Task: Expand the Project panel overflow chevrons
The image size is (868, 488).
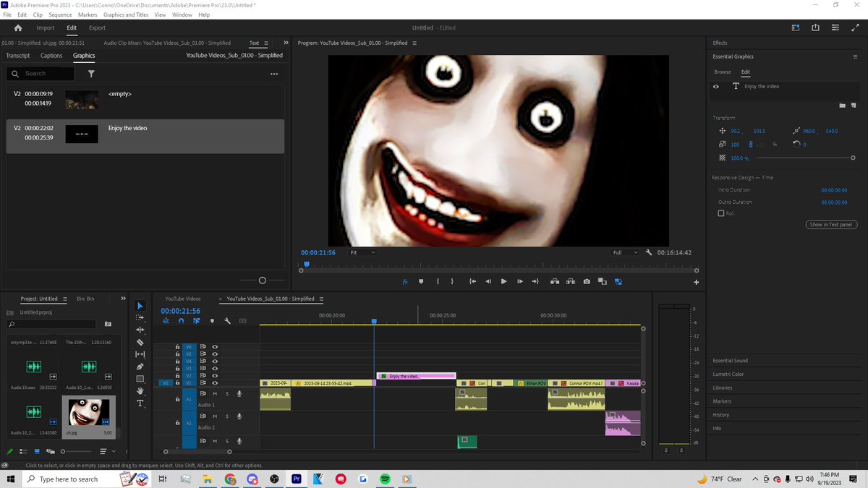Action: tap(123, 299)
